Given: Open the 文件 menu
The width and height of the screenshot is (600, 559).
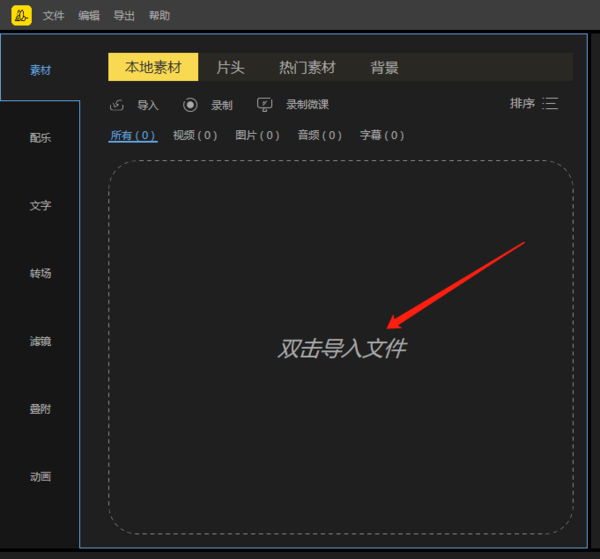Looking at the screenshot, I should tap(54, 16).
